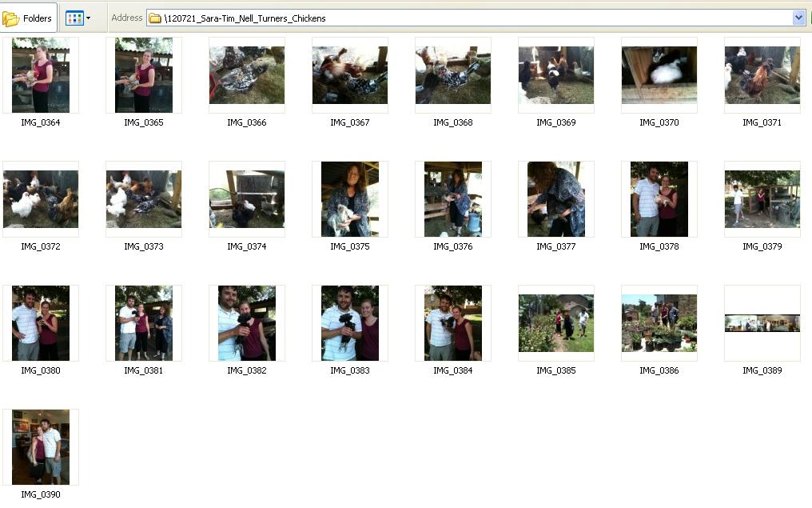This screenshot has height=508, width=812.
Task: Select thumbnail IMG_0386
Action: (659, 323)
